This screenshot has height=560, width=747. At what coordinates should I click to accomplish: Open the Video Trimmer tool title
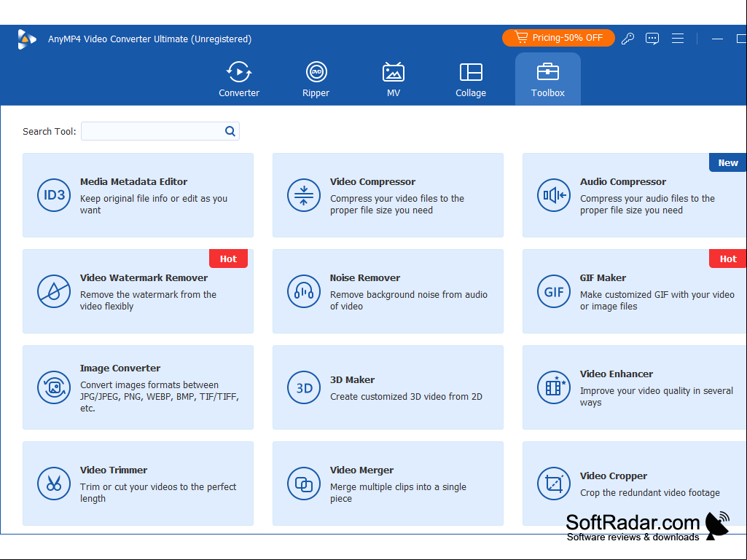(x=114, y=470)
